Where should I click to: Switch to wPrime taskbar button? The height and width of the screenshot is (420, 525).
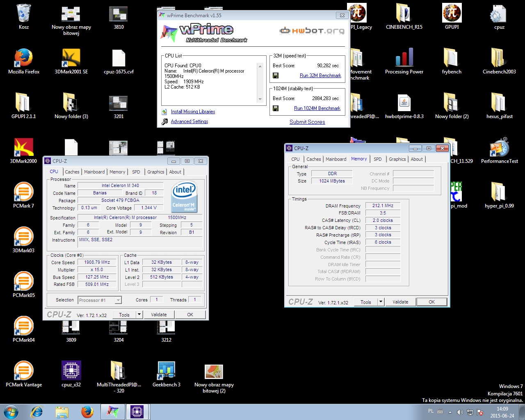click(x=112, y=411)
